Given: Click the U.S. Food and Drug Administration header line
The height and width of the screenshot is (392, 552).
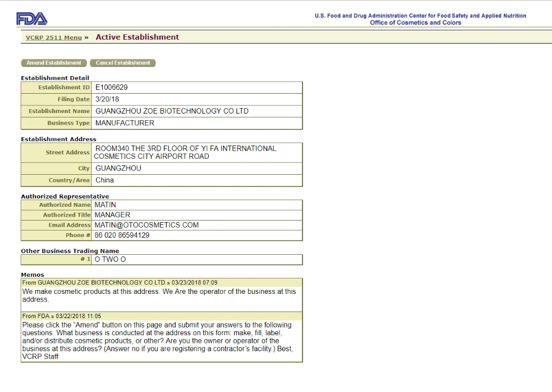Looking at the screenshot, I should [x=420, y=15].
